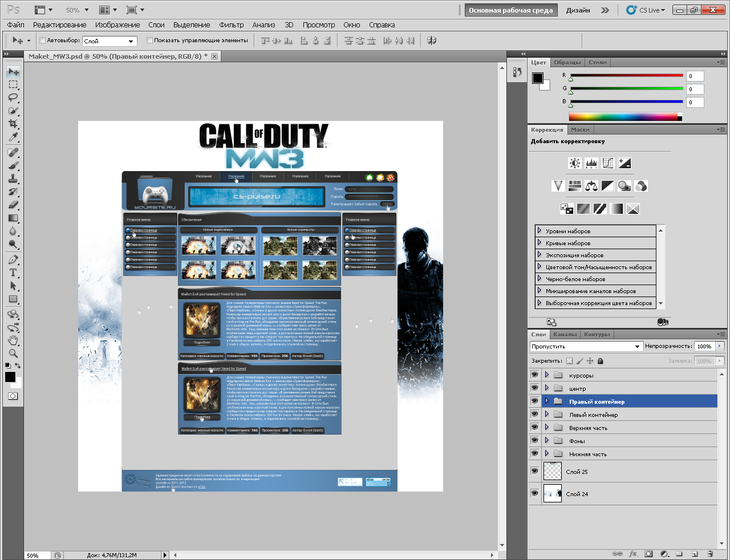Select the Quick Selection tool
The width and height of the screenshot is (730, 560).
(13, 111)
